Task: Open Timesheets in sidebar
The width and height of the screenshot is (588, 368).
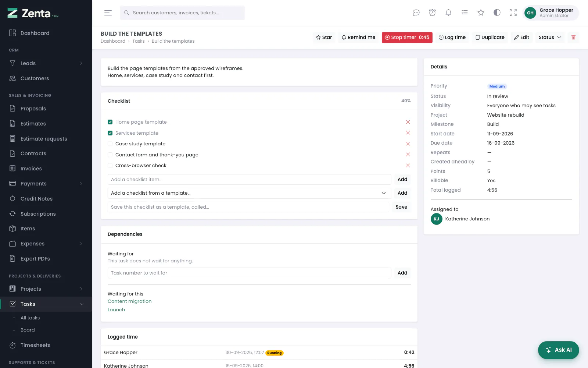Action: point(46,345)
